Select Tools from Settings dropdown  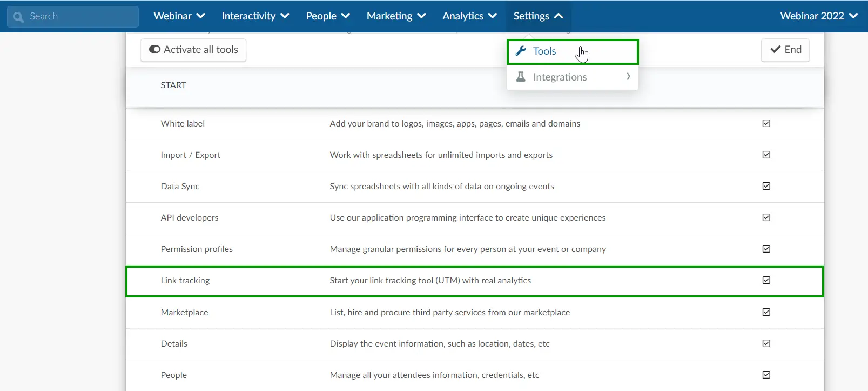pyautogui.click(x=573, y=51)
